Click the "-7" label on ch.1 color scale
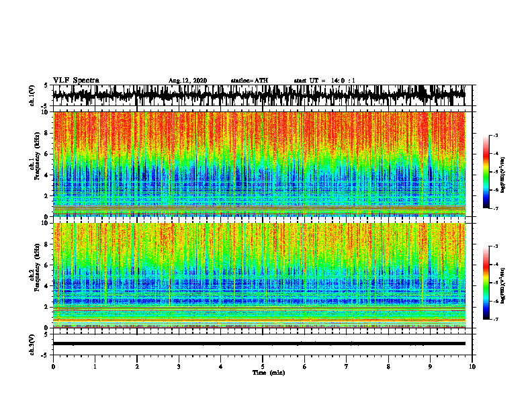This screenshot has height=411, width=532. point(495,208)
